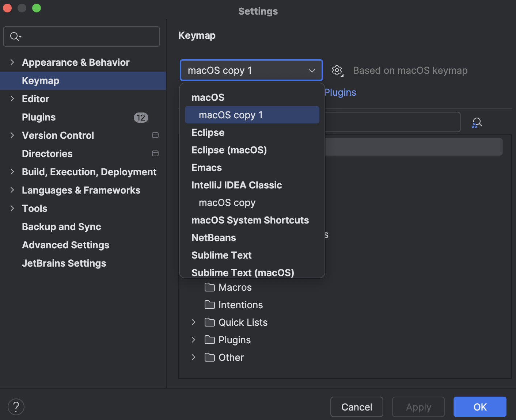This screenshot has height=420, width=516.
Task: Select the Emacs keymap from the list
Action: pos(206,167)
